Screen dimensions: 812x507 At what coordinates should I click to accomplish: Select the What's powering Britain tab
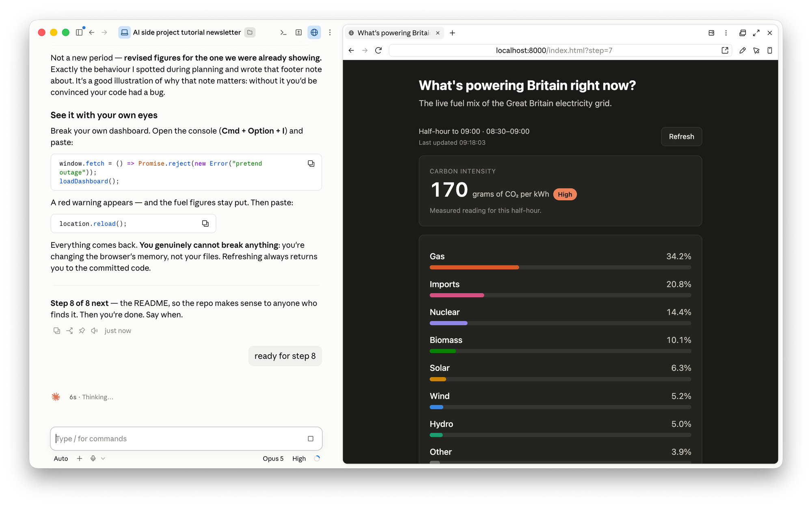click(x=393, y=33)
